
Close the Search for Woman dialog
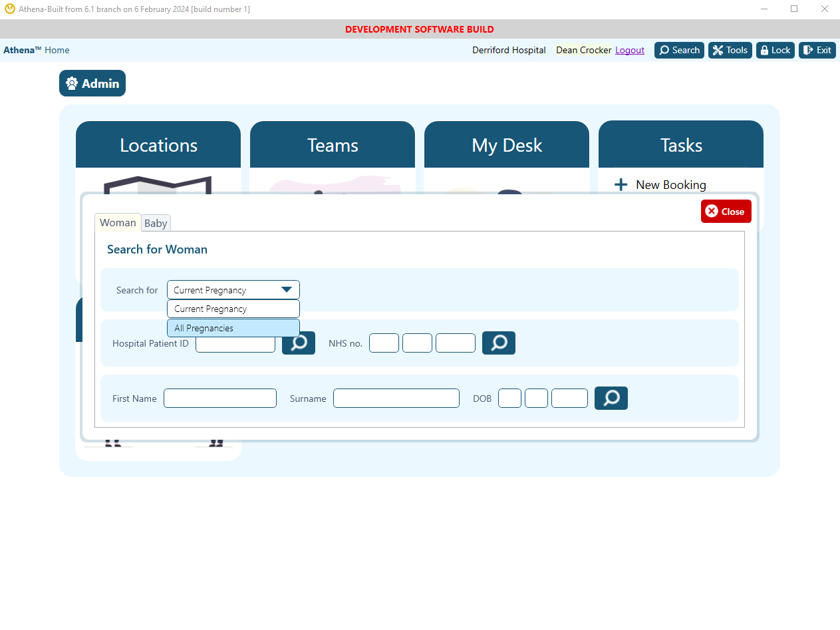point(726,212)
